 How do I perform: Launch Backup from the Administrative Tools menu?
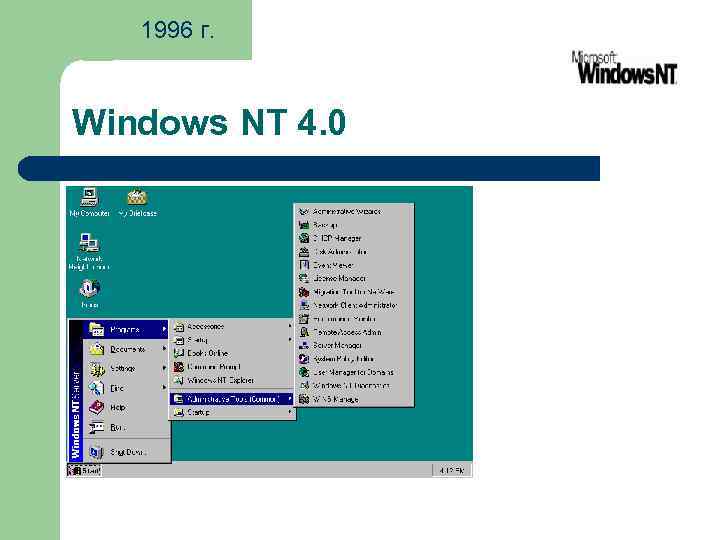[354, 225]
